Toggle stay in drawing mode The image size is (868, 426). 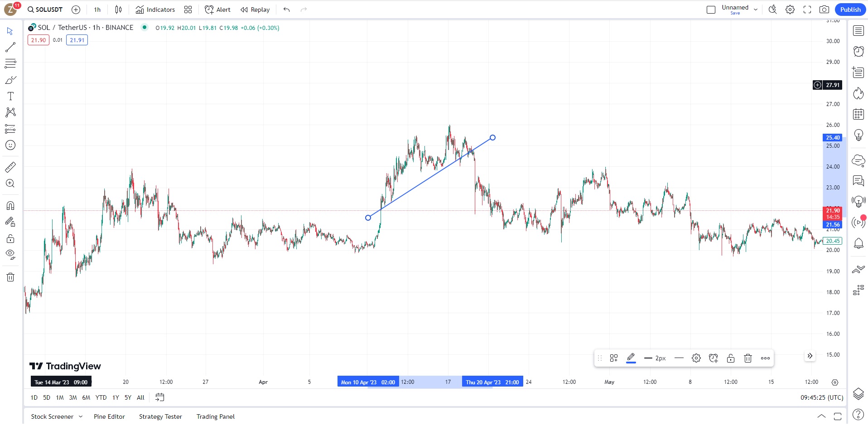point(10,222)
